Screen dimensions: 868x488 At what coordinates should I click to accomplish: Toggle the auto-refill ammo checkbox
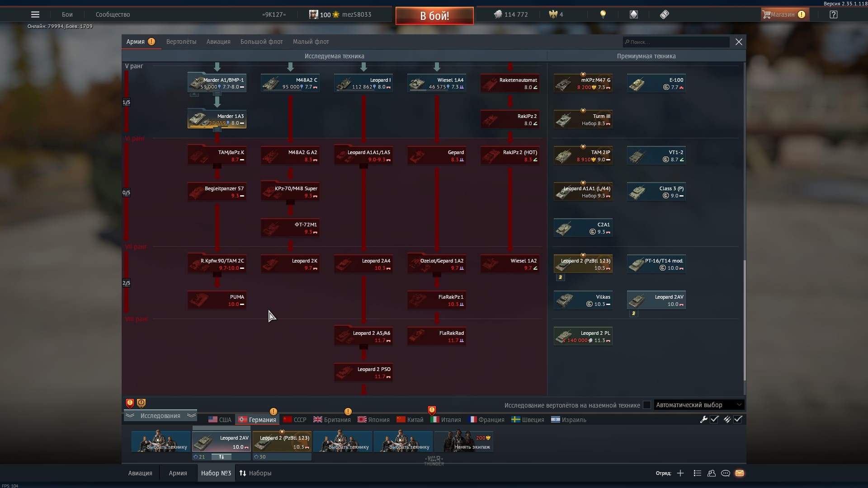[x=738, y=419]
